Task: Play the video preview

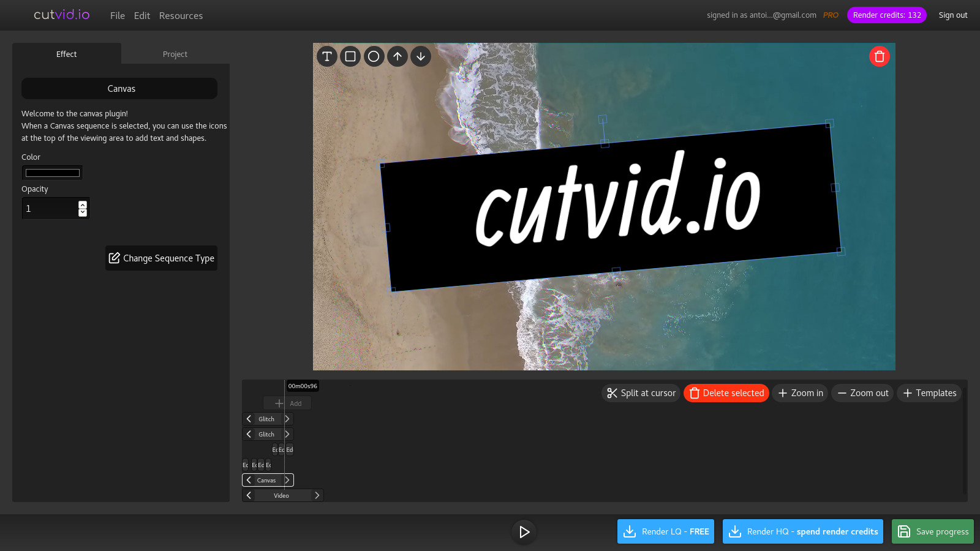Action: point(524,532)
